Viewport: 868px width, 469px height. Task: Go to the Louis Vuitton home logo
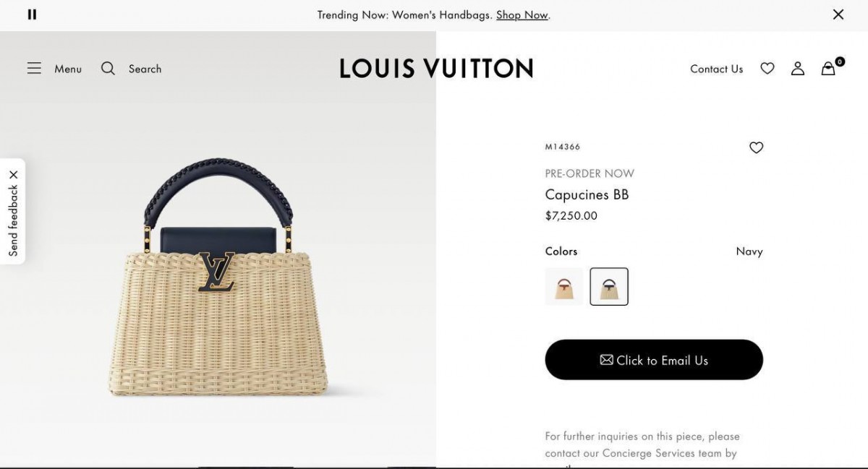(x=436, y=69)
